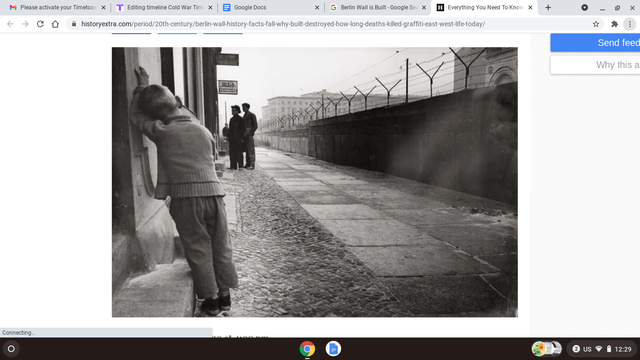Open the ChromeOS launcher circle
The width and height of the screenshot is (640, 360).
[x=11, y=349]
